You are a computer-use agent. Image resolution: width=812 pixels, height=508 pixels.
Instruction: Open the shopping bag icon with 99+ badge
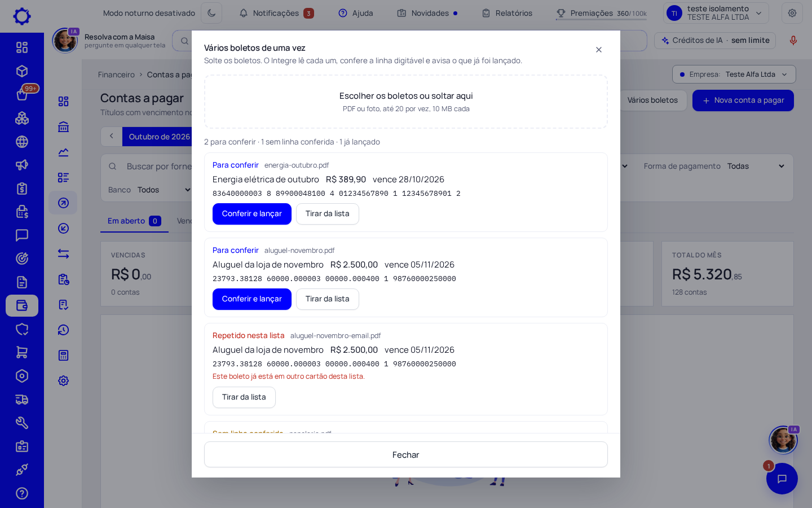(22, 94)
